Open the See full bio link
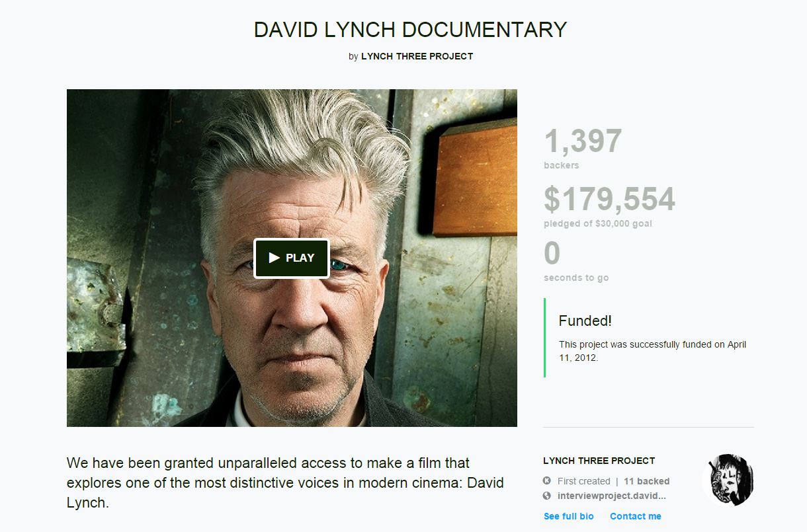 (x=569, y=516)
